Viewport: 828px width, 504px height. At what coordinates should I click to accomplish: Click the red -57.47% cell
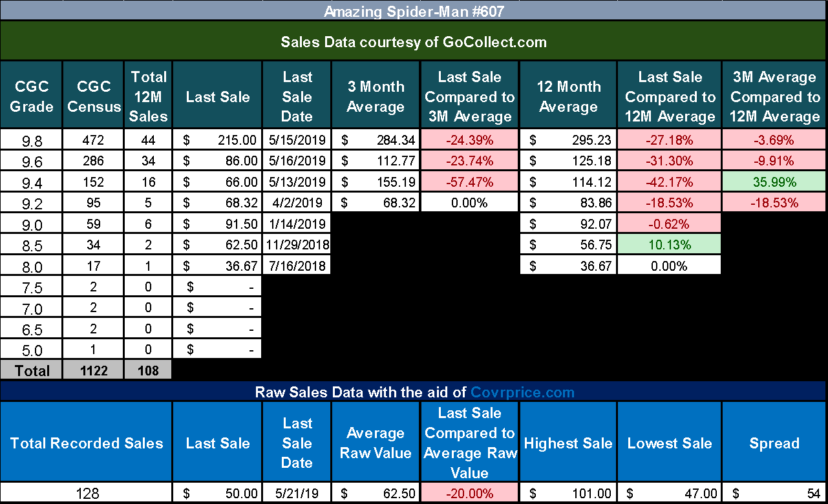[469, 182]
